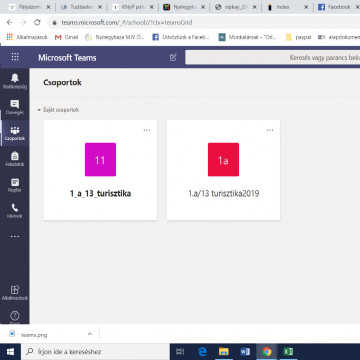
Task: Open the Activity bell in Teams sidebar
Action: pyautogui.click(x=15, y=81)
